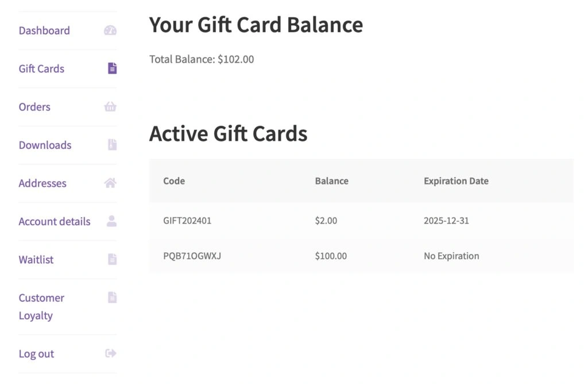Click the Account details person icon

[x=111, y=221]
